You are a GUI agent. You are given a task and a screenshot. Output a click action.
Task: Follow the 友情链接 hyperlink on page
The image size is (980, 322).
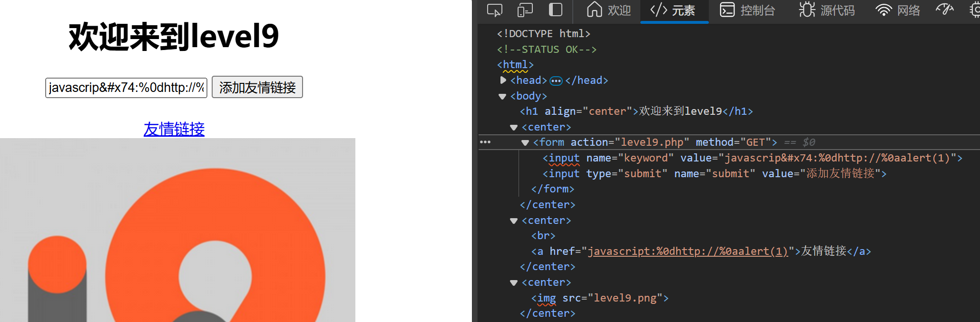coord(174,129)
